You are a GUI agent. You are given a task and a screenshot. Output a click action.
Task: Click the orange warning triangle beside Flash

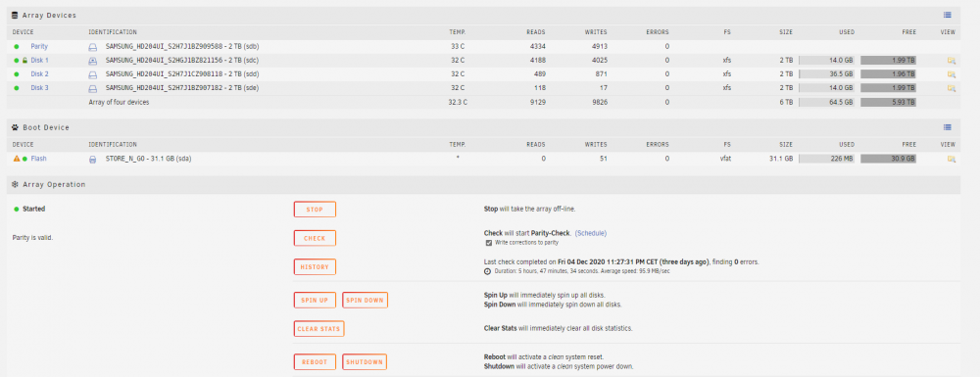pyautogui.click(x=17, y=159)
